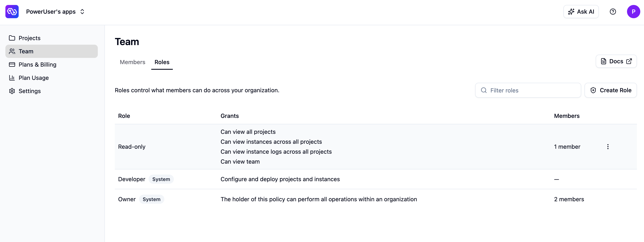Viewport: 644px width, 242px height.
Task: Select the Roles tab
Action: [162, 62]
